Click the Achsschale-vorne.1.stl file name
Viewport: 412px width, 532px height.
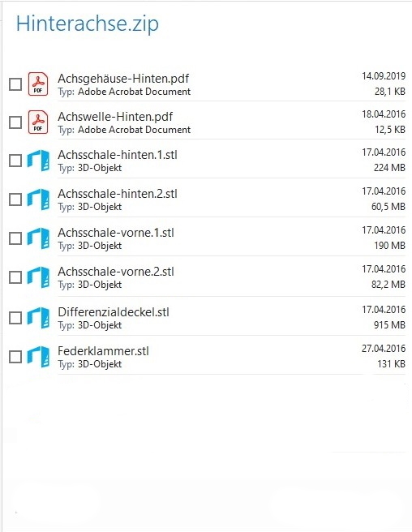[116, 233]
